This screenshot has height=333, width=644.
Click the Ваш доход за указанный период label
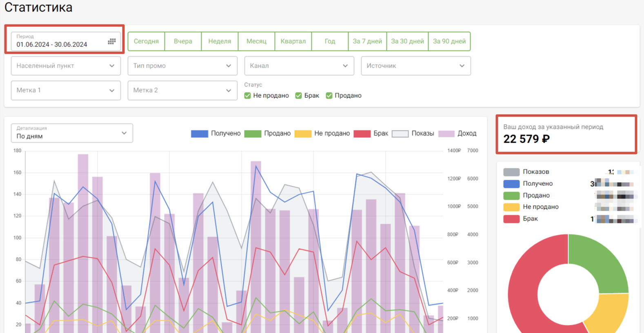[x=553, y=127]
